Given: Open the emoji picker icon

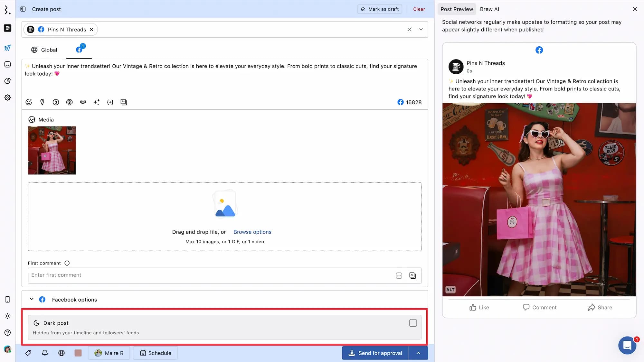Looking at the screenshot, I should pyautogui.click(x=29, y=102).
